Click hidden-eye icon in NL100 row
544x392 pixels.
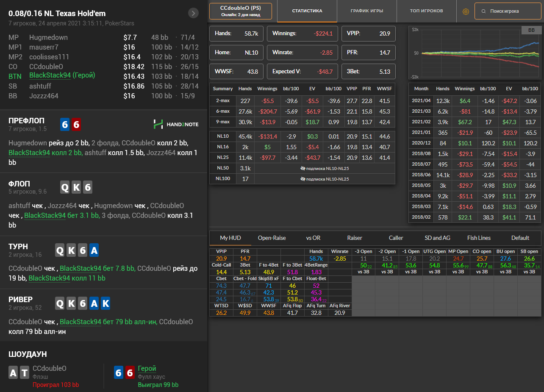point(303,179)
